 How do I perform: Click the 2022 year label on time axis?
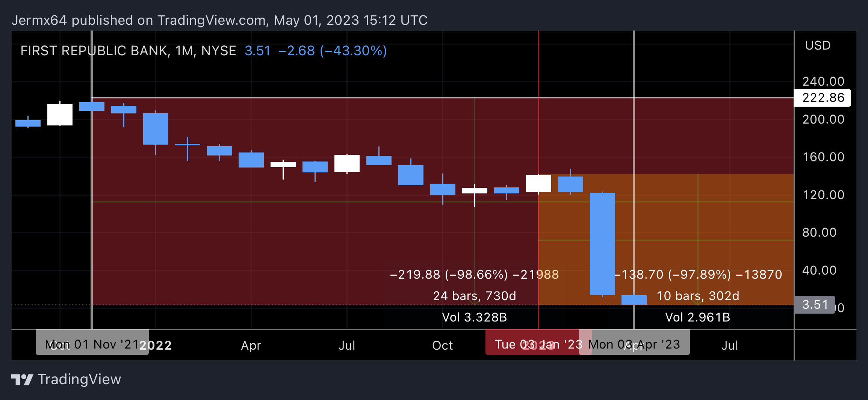(x=156, y=346)
